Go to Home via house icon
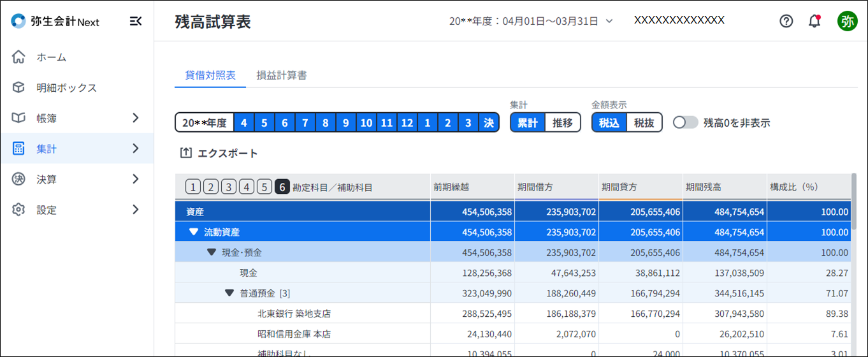The width and height of the screenshot is (868, 357). 18,57
